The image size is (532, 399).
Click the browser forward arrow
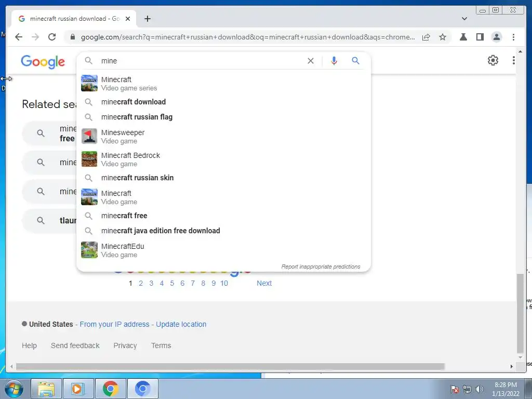35,37
